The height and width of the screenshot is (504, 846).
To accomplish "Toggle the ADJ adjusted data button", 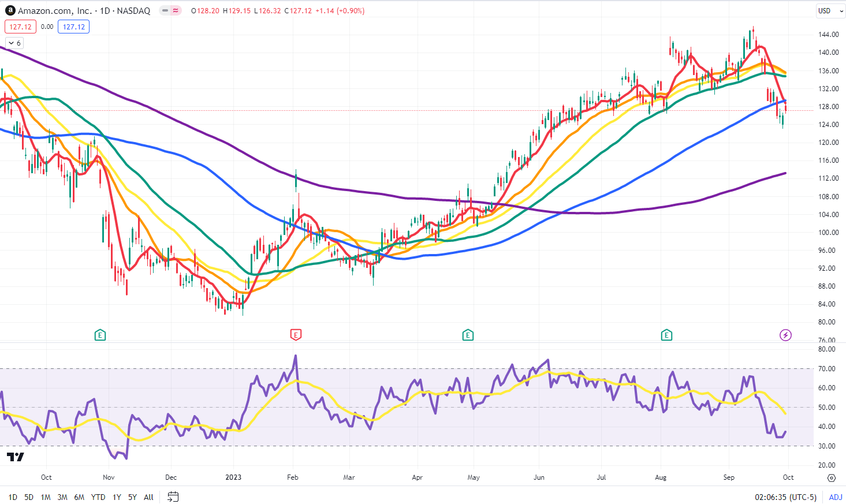I will pos(836,497).
